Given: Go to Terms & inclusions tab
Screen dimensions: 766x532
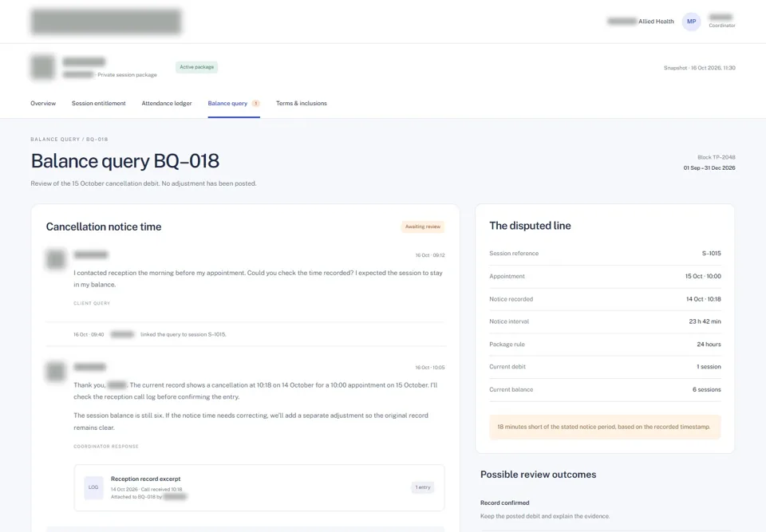Looking at the screenshot, I should (302, 103).
